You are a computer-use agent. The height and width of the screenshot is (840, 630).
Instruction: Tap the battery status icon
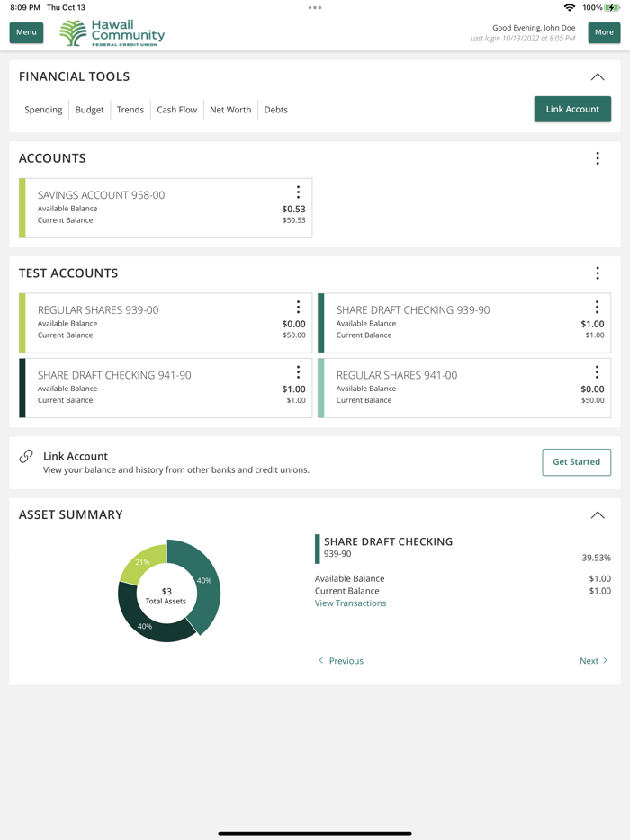pyautogui.click(x=612, y=7)
